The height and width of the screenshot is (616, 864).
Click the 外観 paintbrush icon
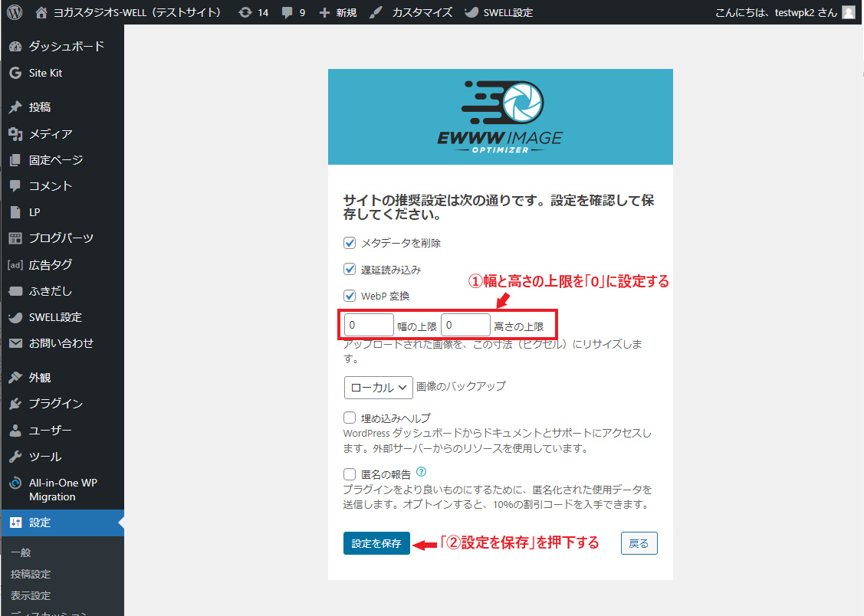tap(15, 377)
